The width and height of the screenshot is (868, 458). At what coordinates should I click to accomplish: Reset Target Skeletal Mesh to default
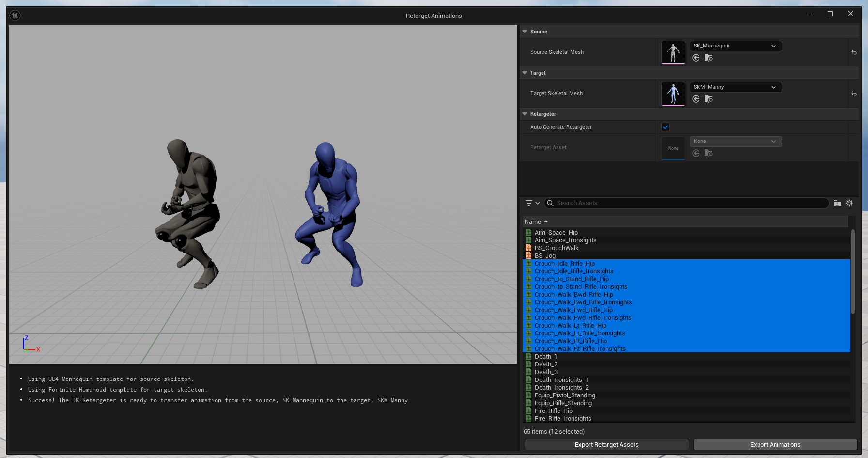853,94
